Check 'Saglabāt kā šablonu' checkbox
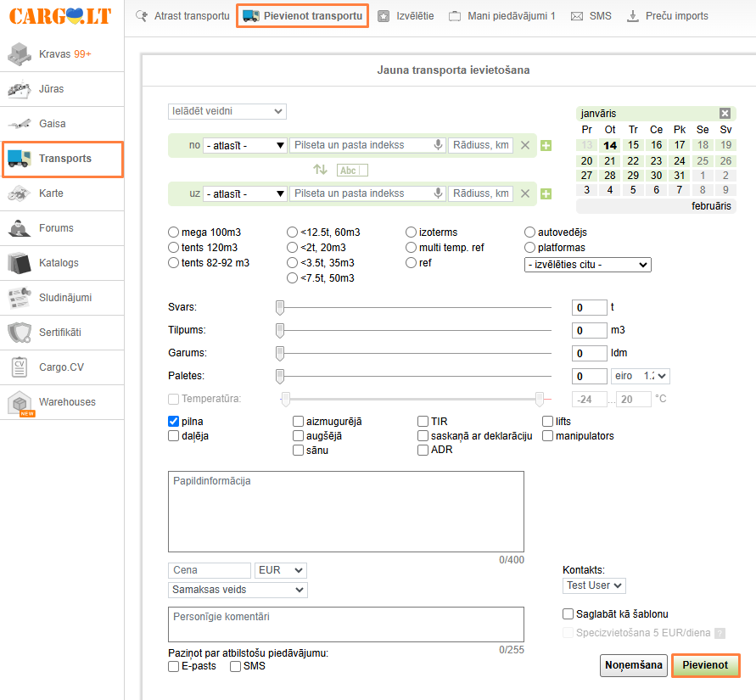The height and width of the screenshot is (700, 756). point(568,614)
